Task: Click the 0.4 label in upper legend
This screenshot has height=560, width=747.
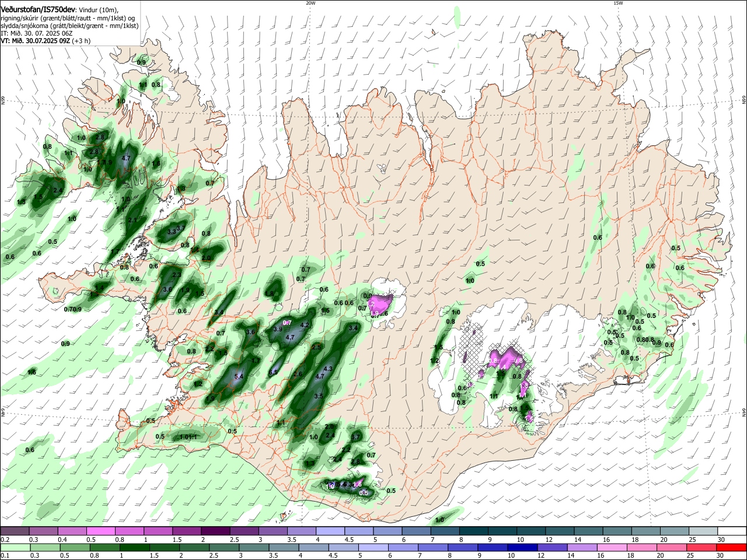Action: click(x=62, y=540)
